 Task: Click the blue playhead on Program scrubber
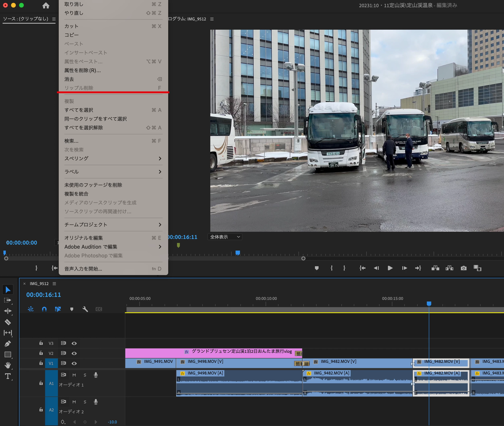(238, 253)
